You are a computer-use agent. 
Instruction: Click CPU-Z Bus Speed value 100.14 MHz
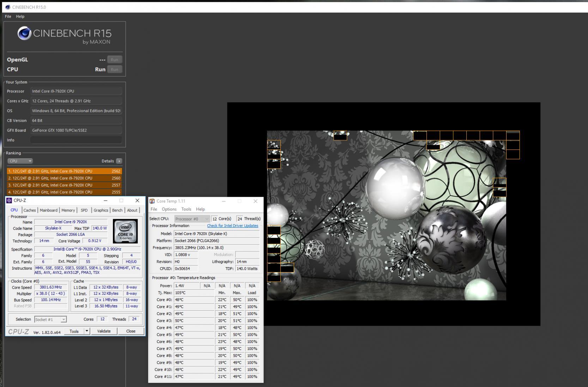(x=51, y=300)
